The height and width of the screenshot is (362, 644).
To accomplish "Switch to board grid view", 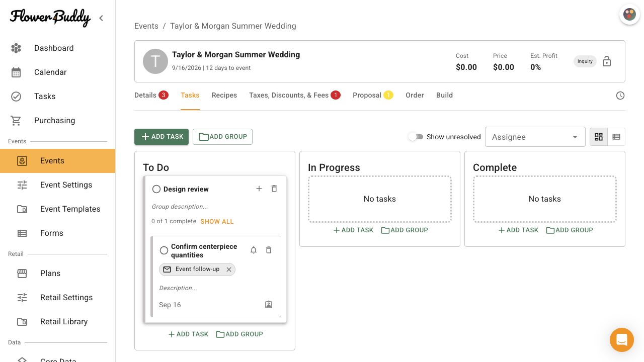I will (x=599, y=137).
